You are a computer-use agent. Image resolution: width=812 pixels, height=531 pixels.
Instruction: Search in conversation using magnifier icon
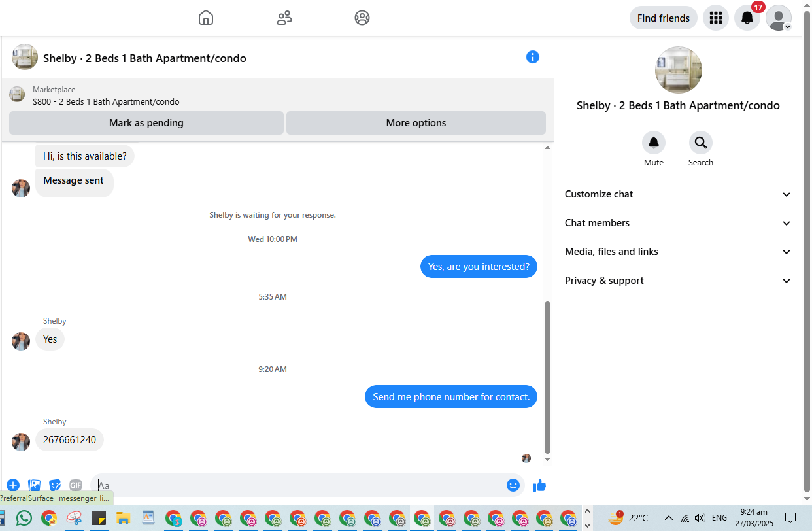pyautogui.click(x=701, y=143)
